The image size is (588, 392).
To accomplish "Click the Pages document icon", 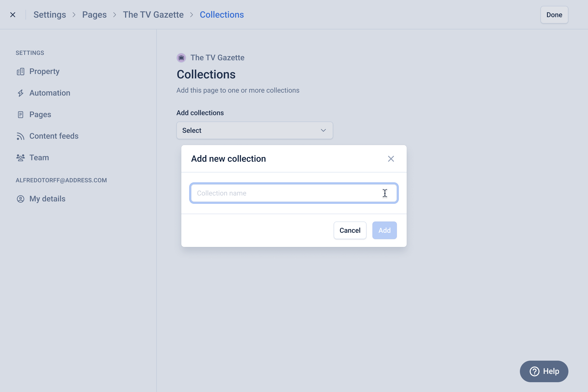I will 21,115.
